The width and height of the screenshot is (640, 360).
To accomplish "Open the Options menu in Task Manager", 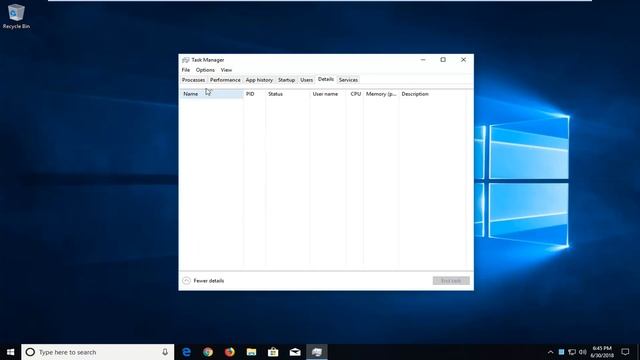I will tap(205, 70).
